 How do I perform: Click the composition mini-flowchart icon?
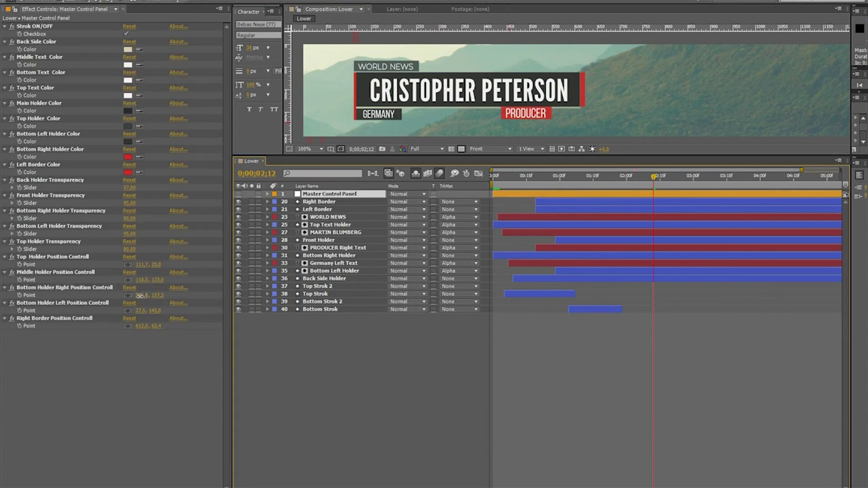click(373, 174)
